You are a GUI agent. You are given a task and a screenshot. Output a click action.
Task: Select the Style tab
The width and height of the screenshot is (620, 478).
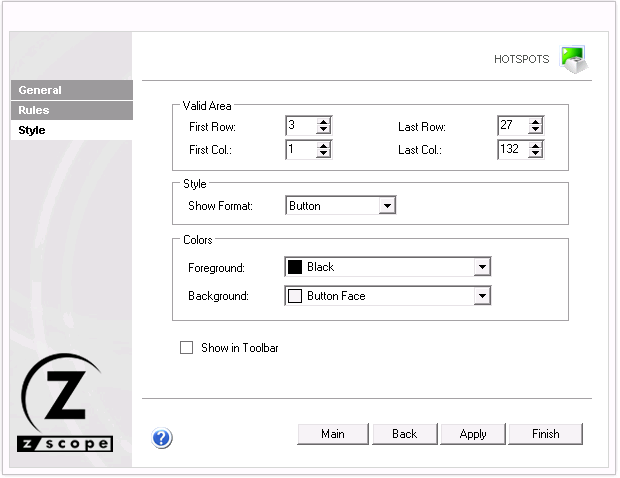pos(71,130)
